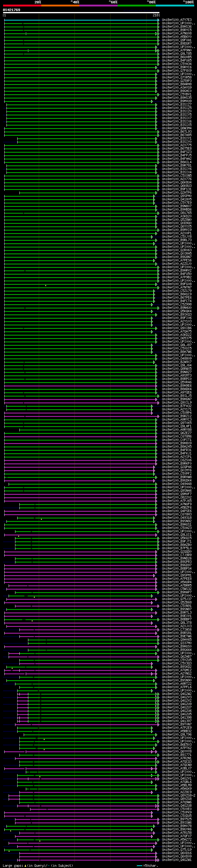The width and height of the screenshot is (197, 868).
Task: Select the UniRef100_Q6YVY8 label
Action: (177, 751)
